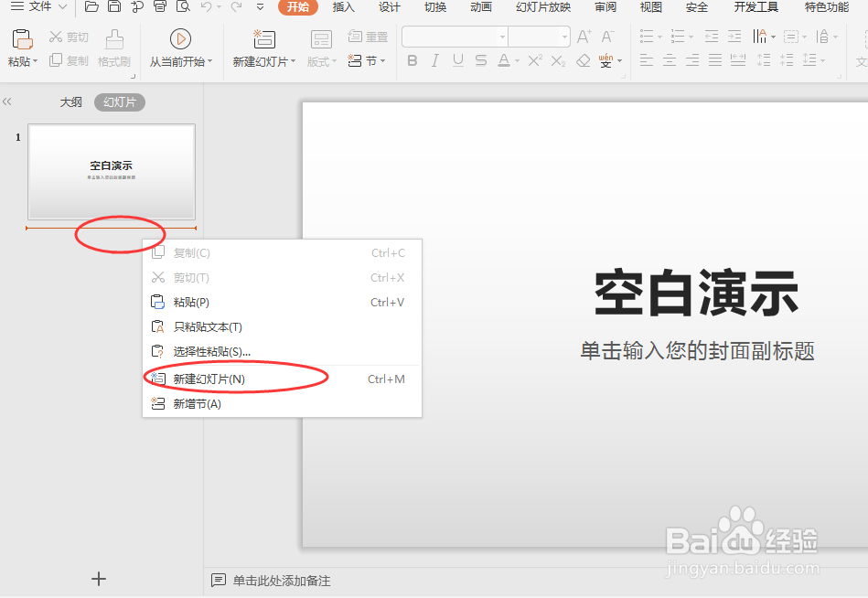The height and width of the screenshot is (598, 868).
Task: Toggle italic text formatting
Action: pos(435,60)
